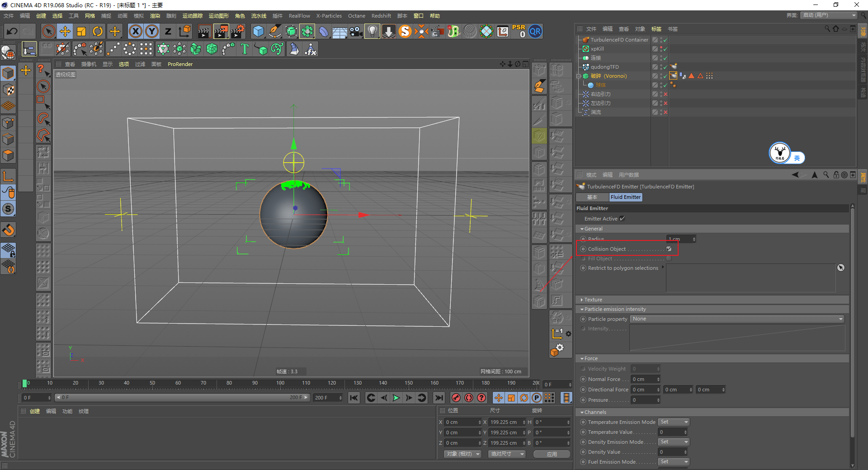
Task: Click frame 100 on the timeline ruler
Action: [x=280, y=384]
